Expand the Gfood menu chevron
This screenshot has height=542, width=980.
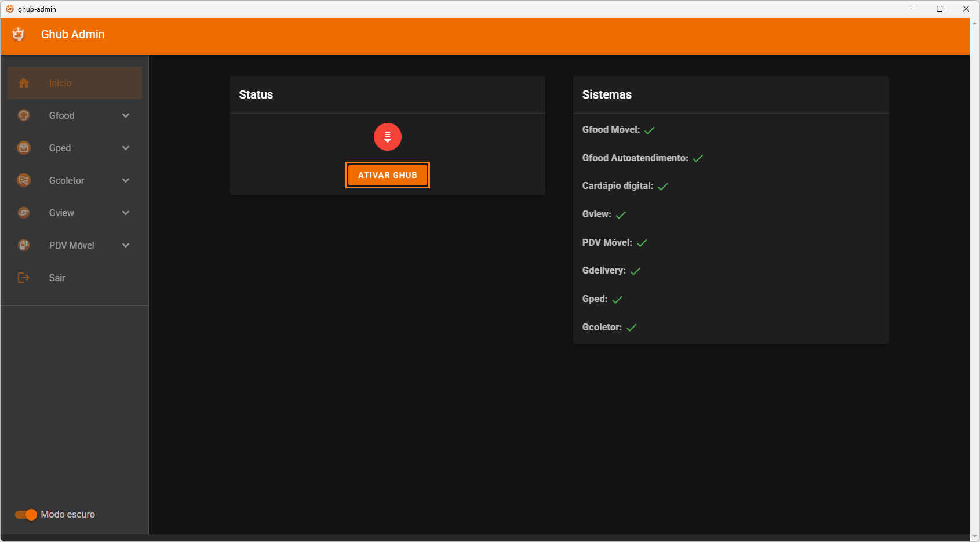pyautogui.click(x=126, y=115)
